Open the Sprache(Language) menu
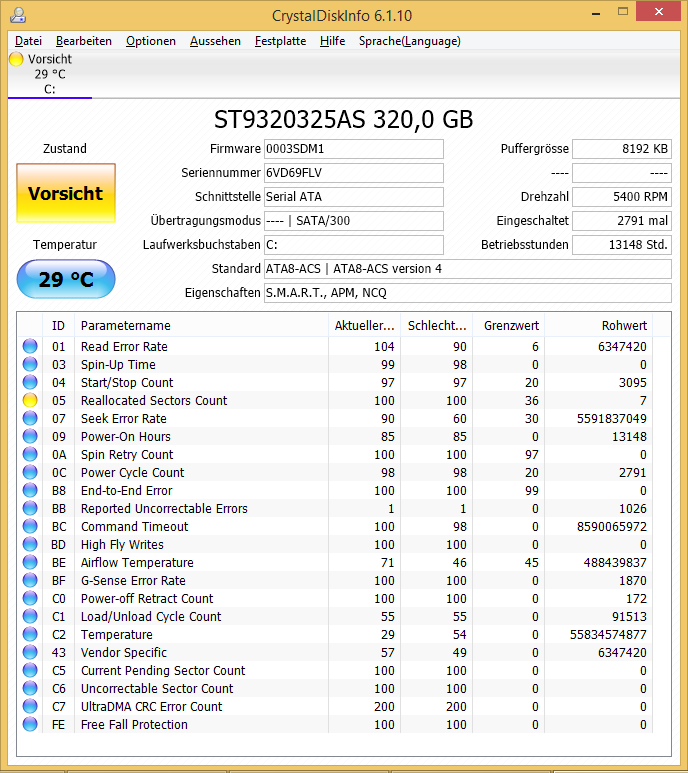The width and height of the screenshot is (688, 773). click(410, 41)
